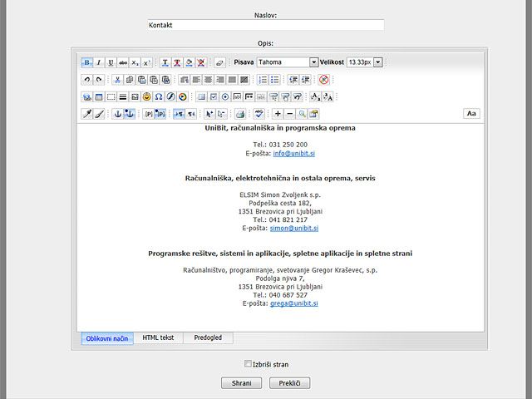The image size is (532, 399).
Task: Click the line ELSIM Simon Zvoljenk s.p.
Action: coord(280,195)
